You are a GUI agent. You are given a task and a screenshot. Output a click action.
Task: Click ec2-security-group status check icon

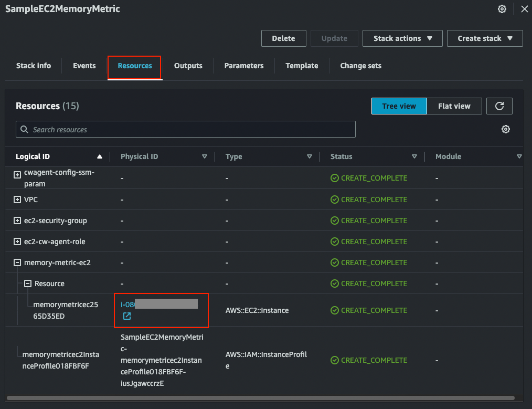click(335, 221)
